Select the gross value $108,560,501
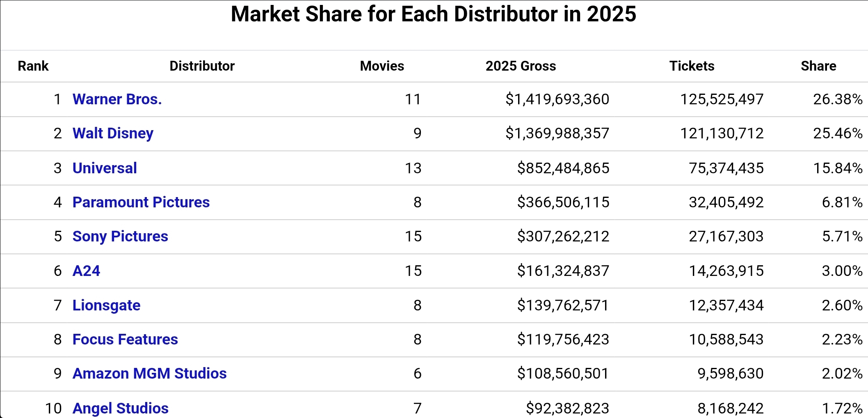This screenshot has width=868, height=418. point(563,374)
